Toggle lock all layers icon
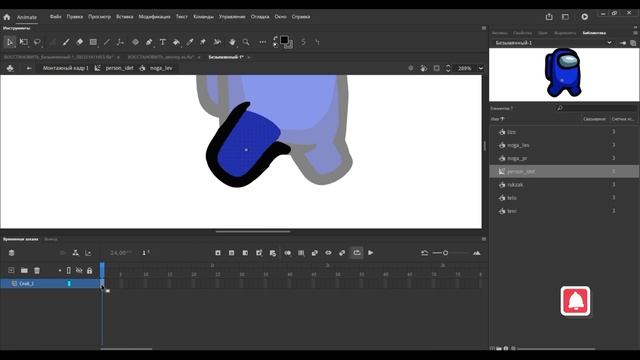 (x=89, y=271)
